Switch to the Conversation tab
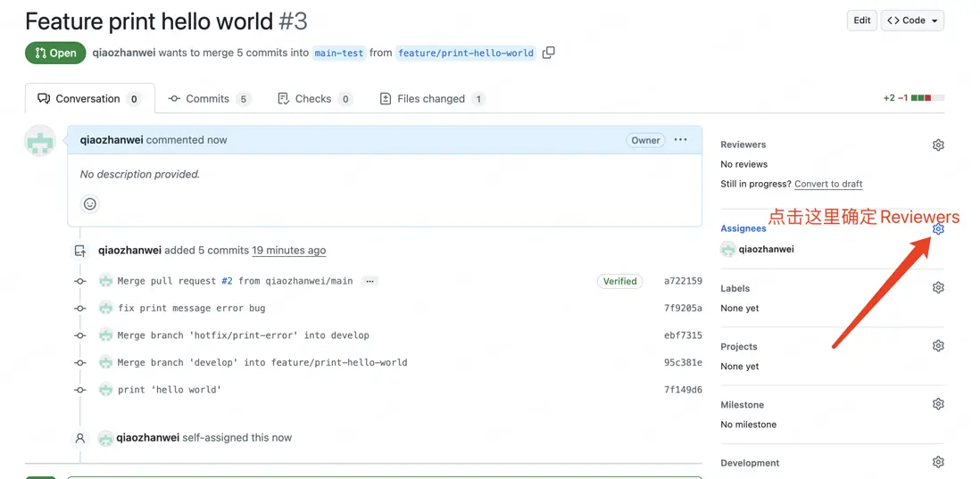 pos(90,99)
